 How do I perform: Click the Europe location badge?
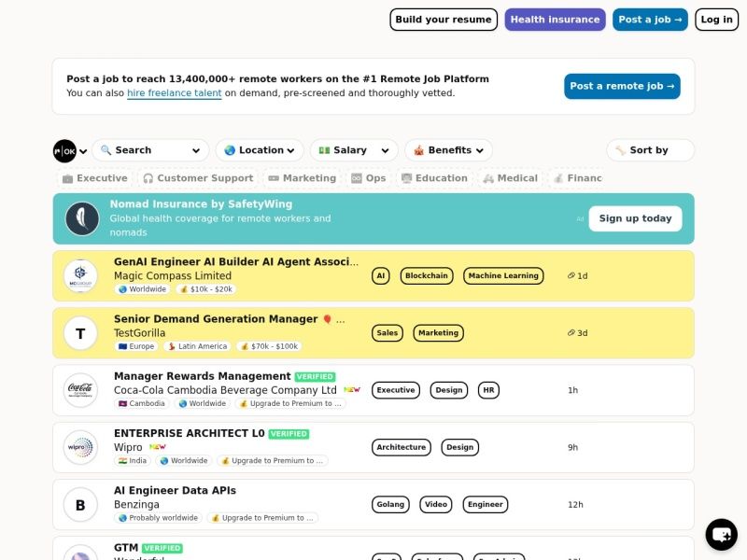(136, 346)
